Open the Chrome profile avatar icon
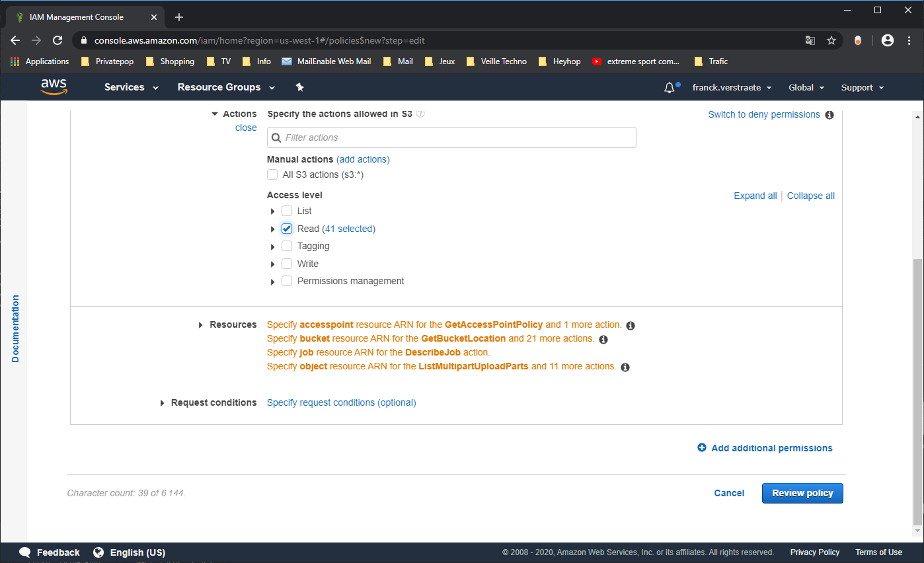 pos(888,40)
